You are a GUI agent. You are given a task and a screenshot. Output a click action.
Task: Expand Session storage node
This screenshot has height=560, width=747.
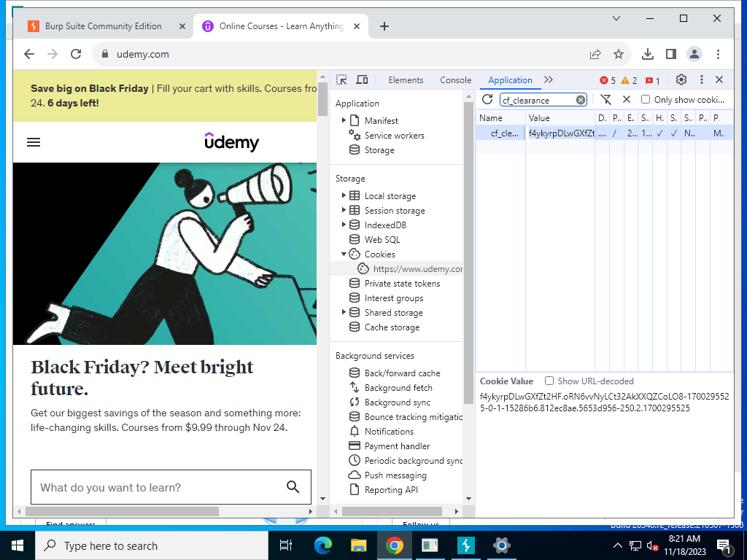coord(344,210)
